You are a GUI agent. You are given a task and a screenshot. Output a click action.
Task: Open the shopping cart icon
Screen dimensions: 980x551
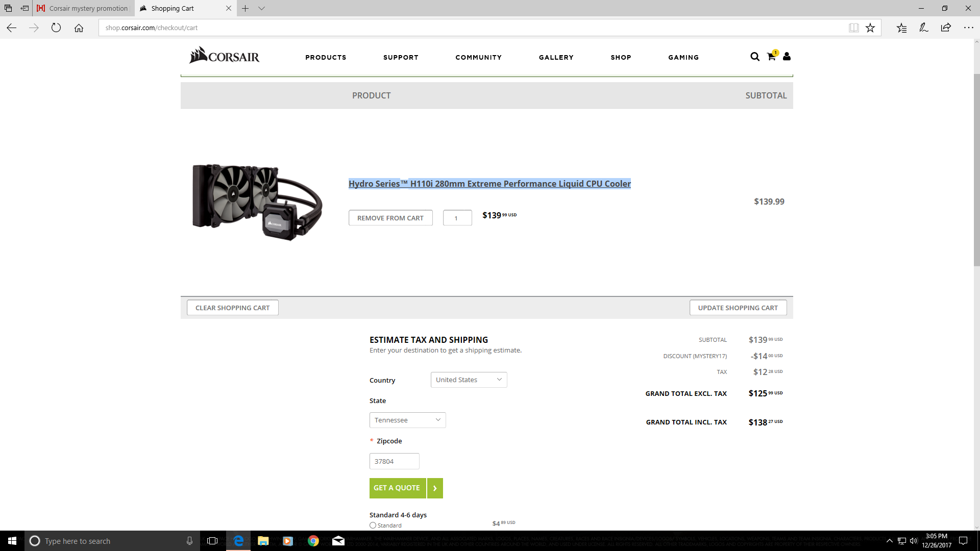pyautogui.click(x=771, y=57)
